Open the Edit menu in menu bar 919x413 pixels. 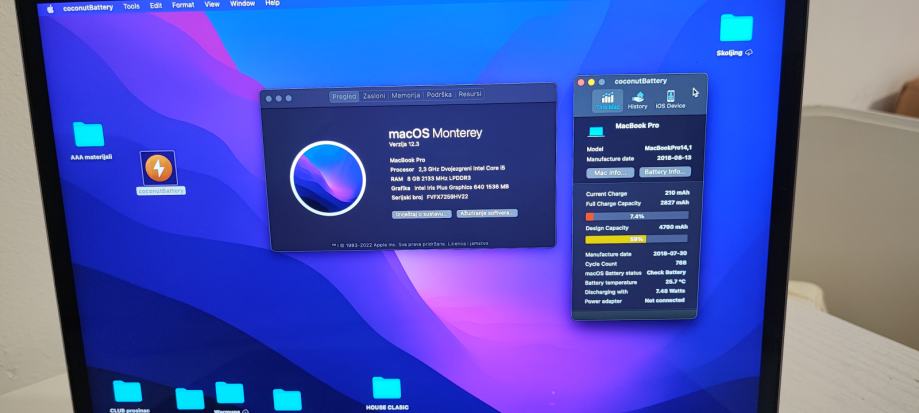pyautogui.click(x=156, y=5)
